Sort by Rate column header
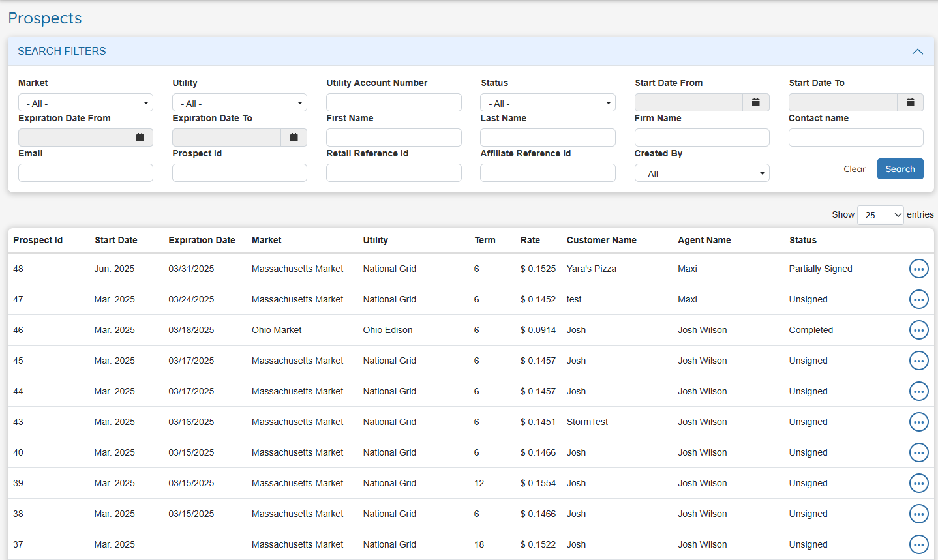The width and height of the screenshot is (938, 560). 530,240
